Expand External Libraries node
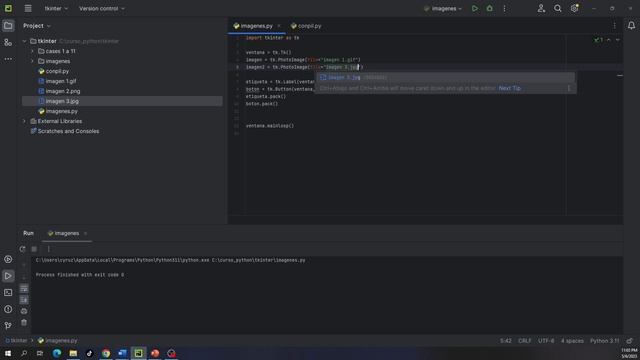640x360 pixels. coord(24,121)
